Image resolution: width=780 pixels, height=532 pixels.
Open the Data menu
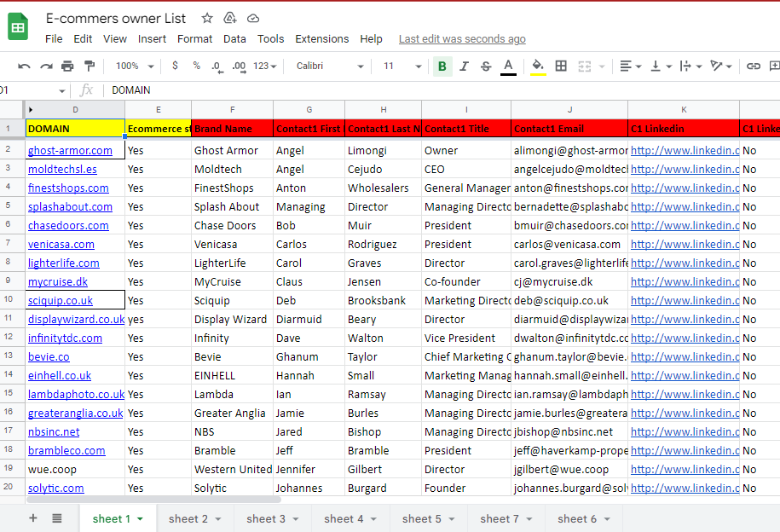pos(234,39)
